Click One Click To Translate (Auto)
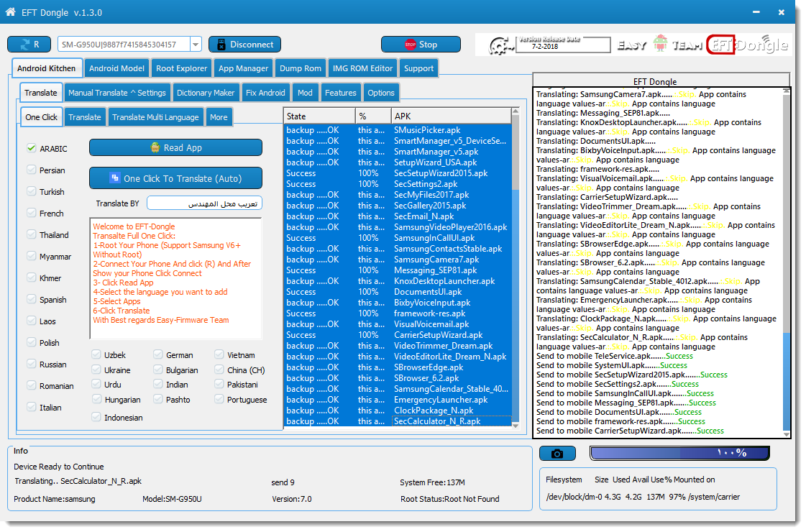 [176, 178]
